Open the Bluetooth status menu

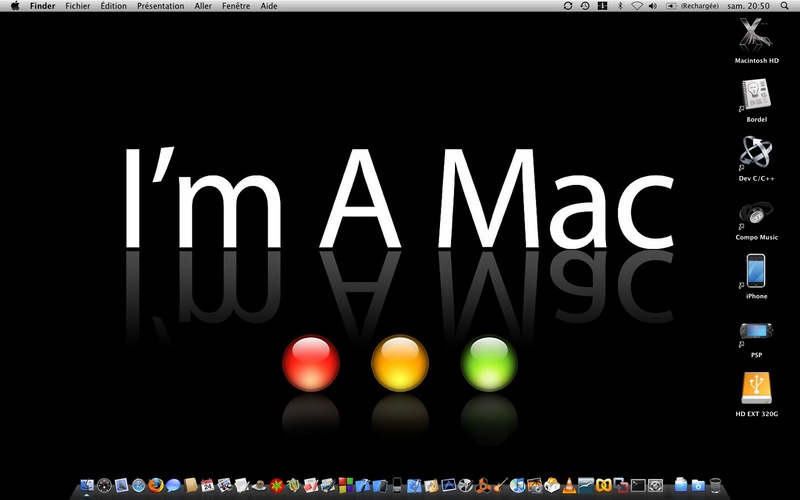click(620, 6)
